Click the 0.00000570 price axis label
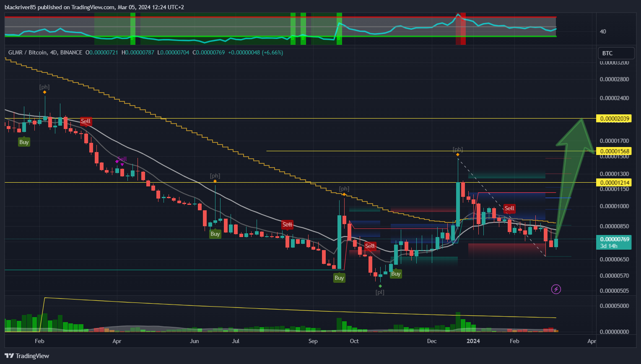The width and height of the screenshot is (641, 364). pyautogui.click(x=614, y=276)
